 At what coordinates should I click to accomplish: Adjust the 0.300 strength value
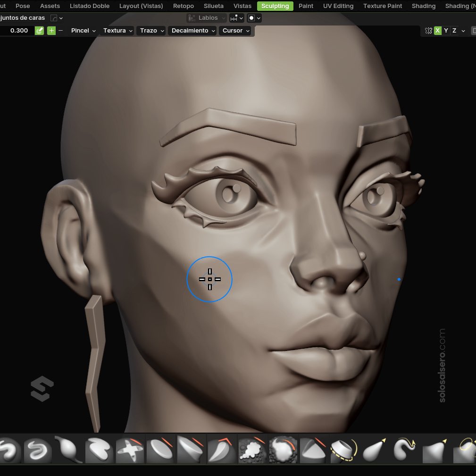(x=19, y=30)
